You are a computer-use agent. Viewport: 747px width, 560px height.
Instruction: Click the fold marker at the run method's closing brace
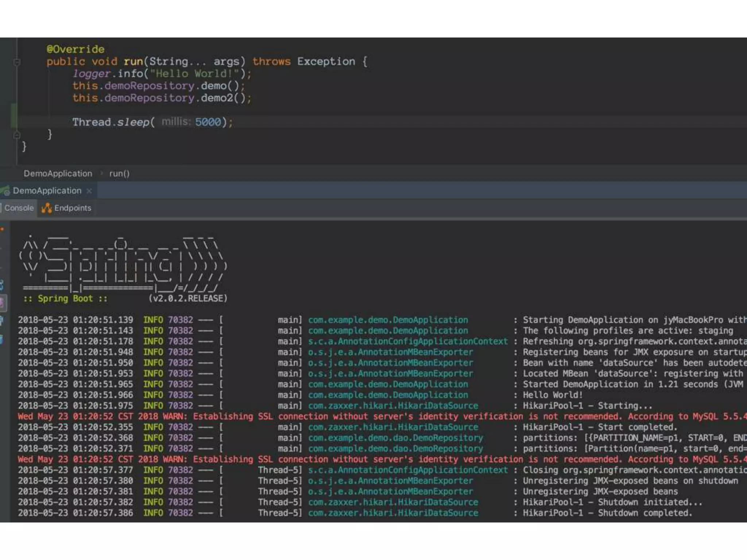(16, 135)
